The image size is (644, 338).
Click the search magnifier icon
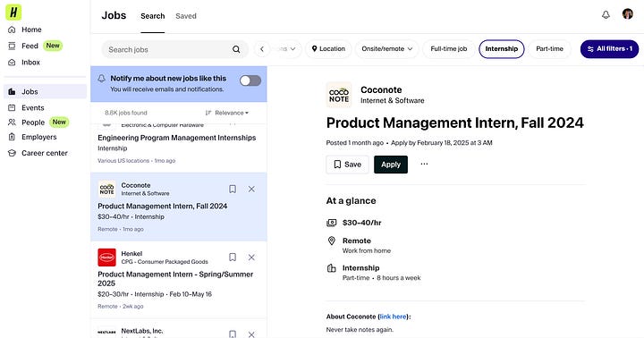236,49
